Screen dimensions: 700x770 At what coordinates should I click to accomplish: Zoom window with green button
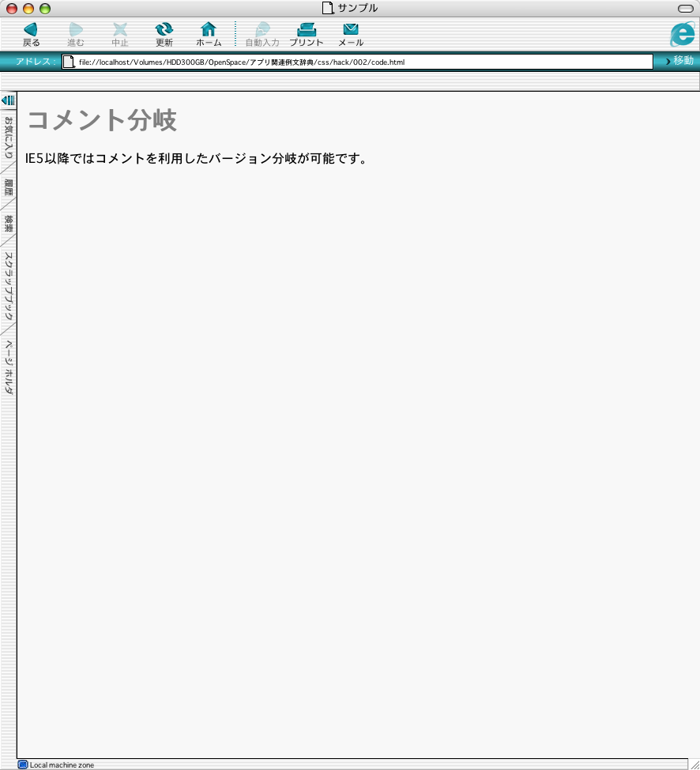[45, 9]
